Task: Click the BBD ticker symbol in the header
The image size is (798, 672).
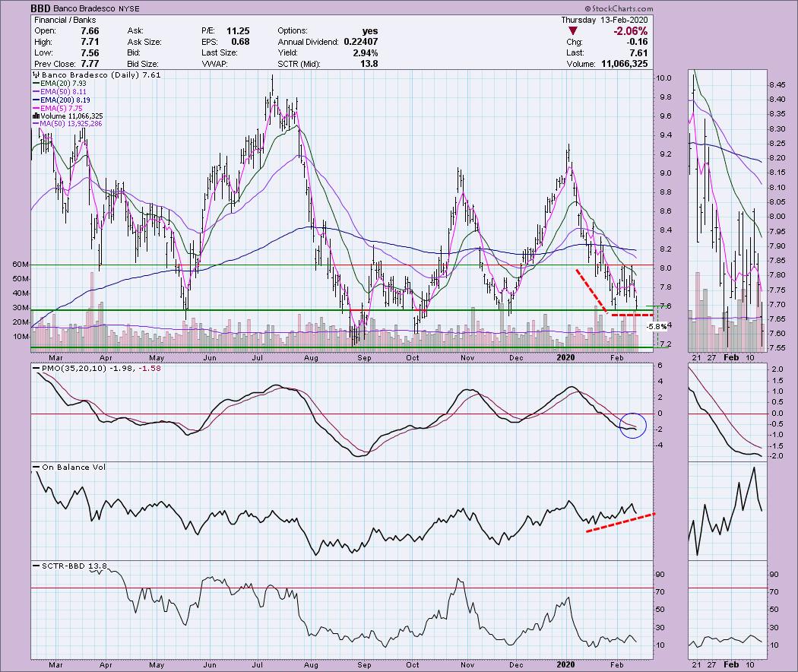Action: coord(40,8)
